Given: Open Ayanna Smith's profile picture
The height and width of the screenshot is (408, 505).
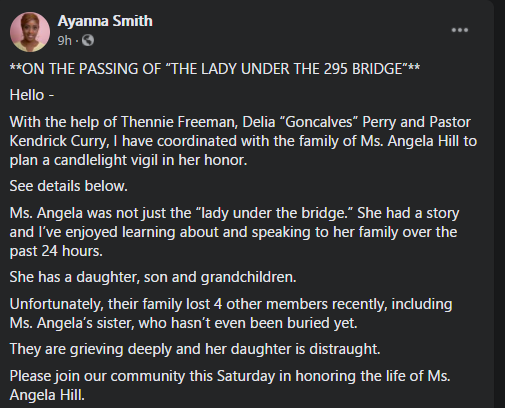Looking at the screenshot, I should [30, 32].
